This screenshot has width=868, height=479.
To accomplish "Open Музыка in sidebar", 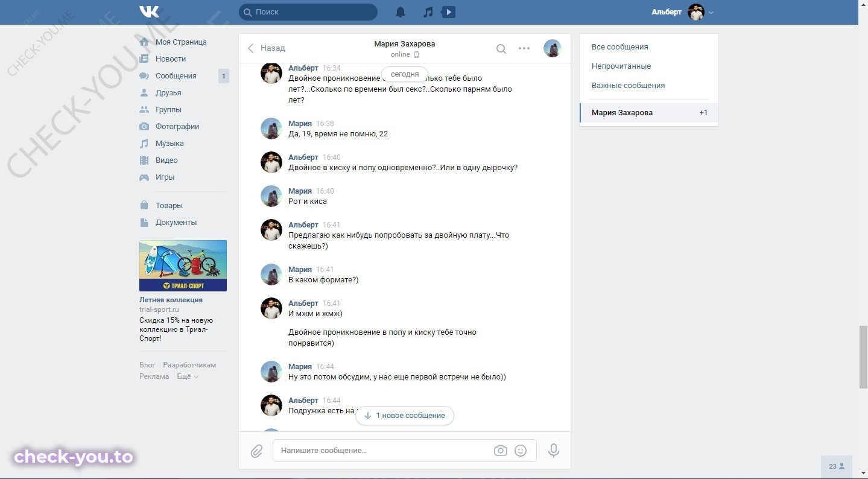I will pyautogui.click(x=169, y=144).
